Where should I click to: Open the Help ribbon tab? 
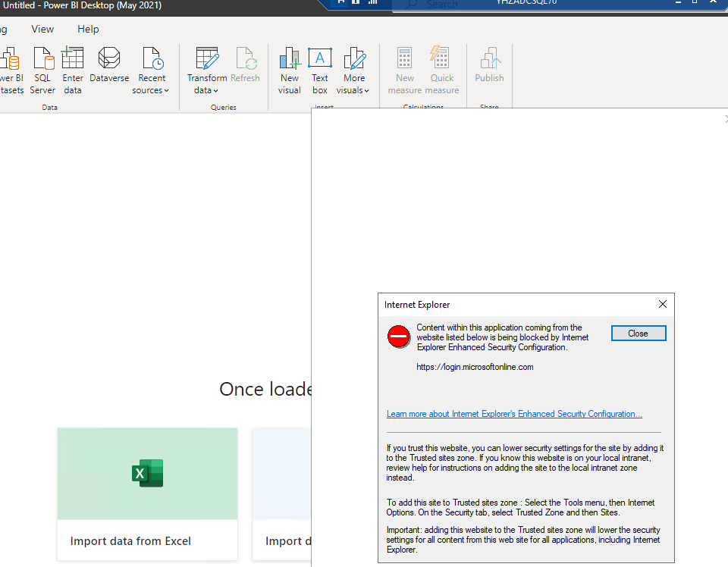[88, 29]
